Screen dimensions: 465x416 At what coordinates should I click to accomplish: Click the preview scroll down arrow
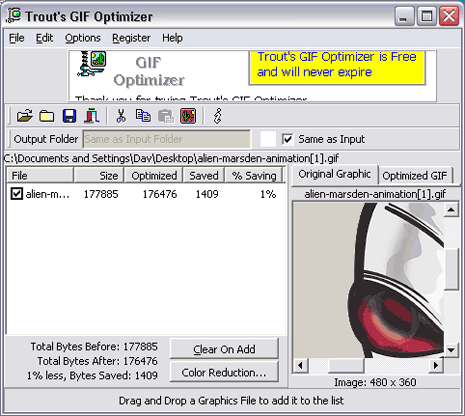click(451, 350)
